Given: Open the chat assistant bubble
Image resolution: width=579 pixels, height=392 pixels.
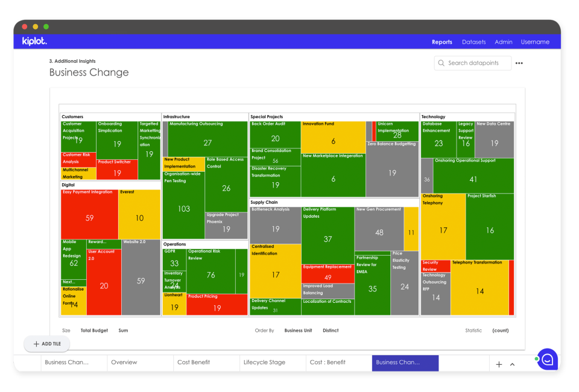Looking at the screenshot, I should coord(547,359).
